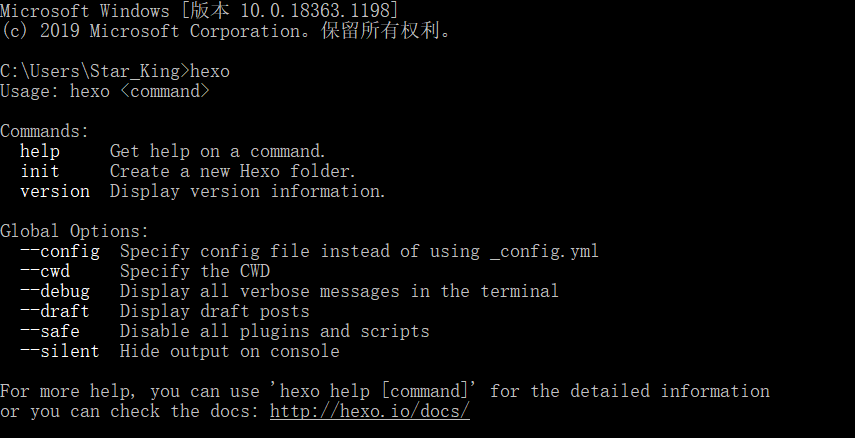
Task: Click the 'Global Options:' section heading
Action: 74,231
